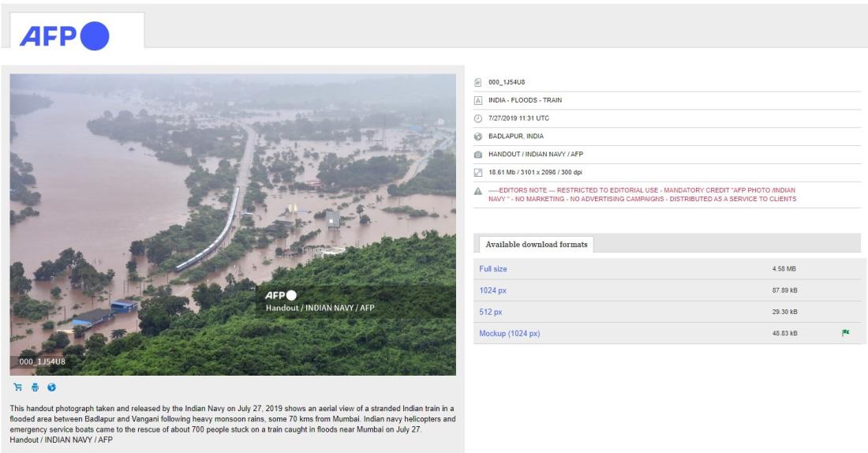Click the warning triangle beside editors note

point(477,191)
